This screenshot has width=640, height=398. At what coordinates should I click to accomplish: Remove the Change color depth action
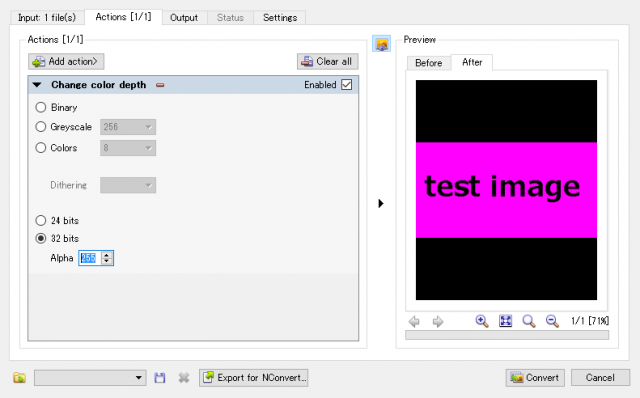tap(160, 85)
